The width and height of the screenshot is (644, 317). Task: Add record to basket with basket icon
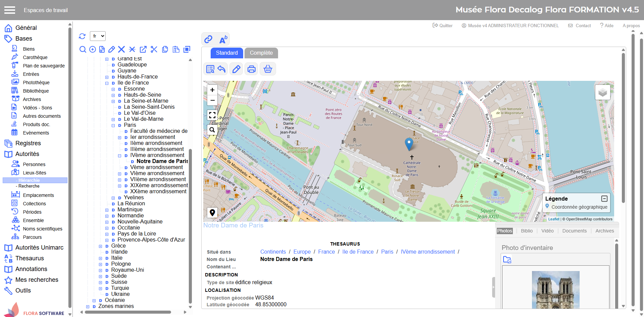268,69
